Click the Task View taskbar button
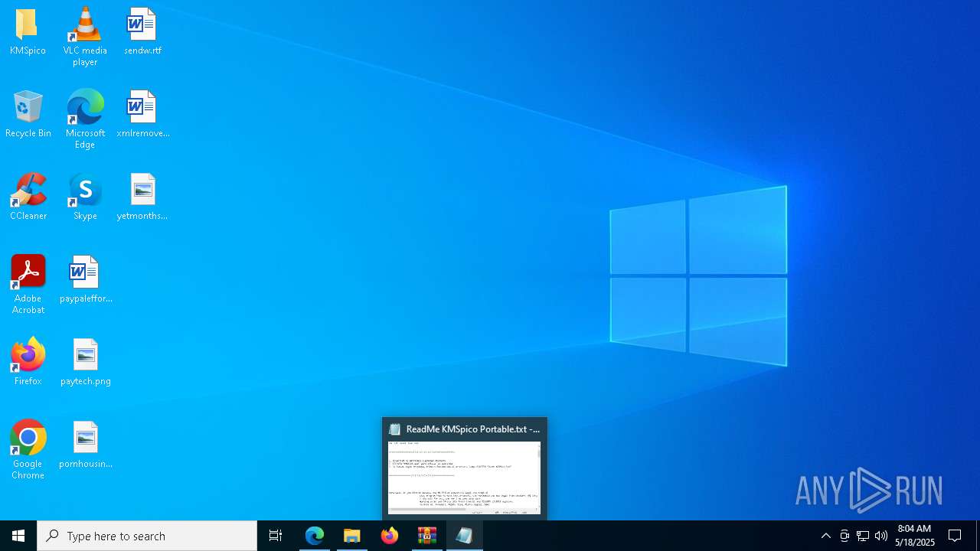Screen dimensions: 980x551 (x=276, y=536)
